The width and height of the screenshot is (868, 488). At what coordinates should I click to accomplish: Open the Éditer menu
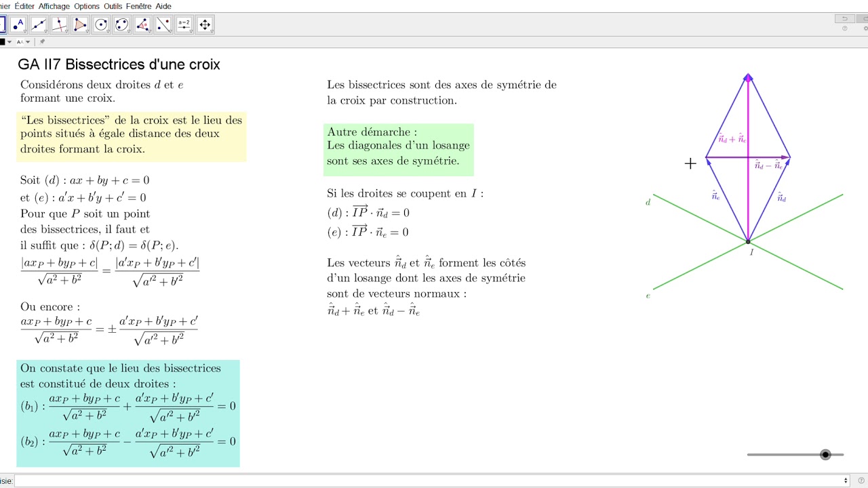(24, 6)
